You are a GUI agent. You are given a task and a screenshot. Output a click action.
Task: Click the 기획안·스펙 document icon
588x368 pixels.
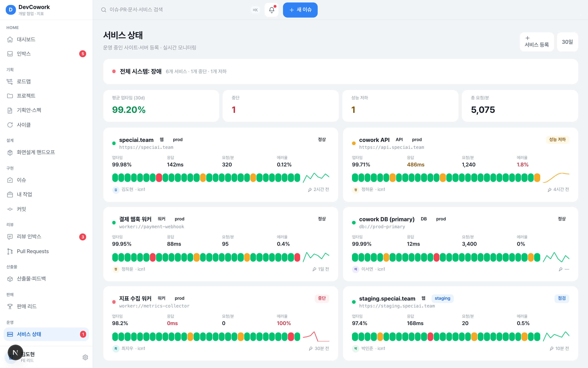point(10,110)
